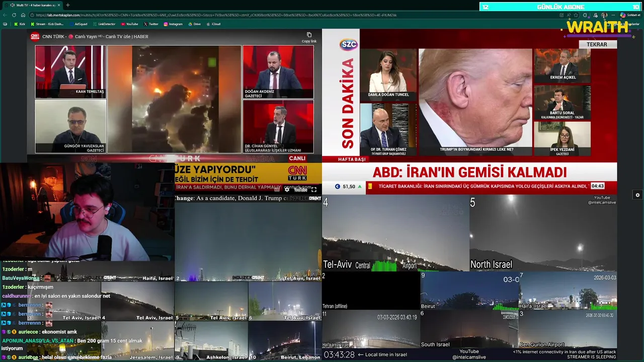Image resolution: width=644 pixels, height=362 pixels.
Task: Click GÜNLÜK ABONE subscriber goal bar
Action: (x=560, y=7)
